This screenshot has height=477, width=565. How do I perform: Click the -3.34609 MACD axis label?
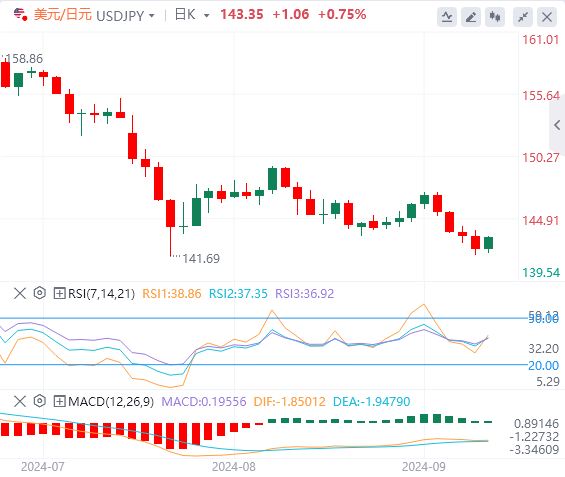tap(534, 450)
